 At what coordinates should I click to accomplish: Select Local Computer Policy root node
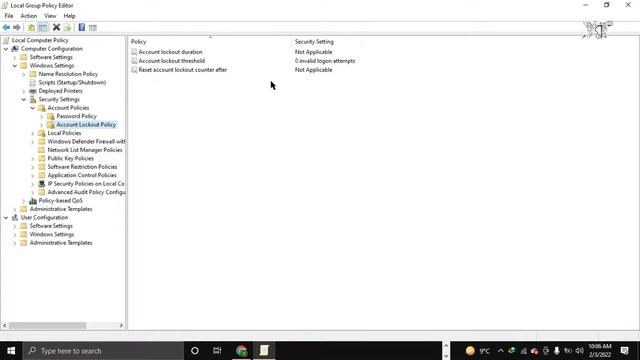tap(40, 40)
